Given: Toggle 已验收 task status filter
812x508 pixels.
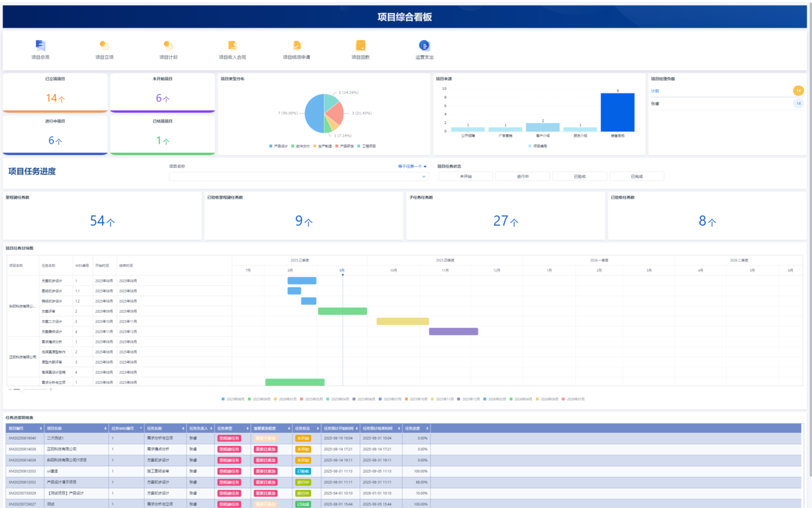Looking at the screenshot, I should pyautogui.click(x=579, y=176).
